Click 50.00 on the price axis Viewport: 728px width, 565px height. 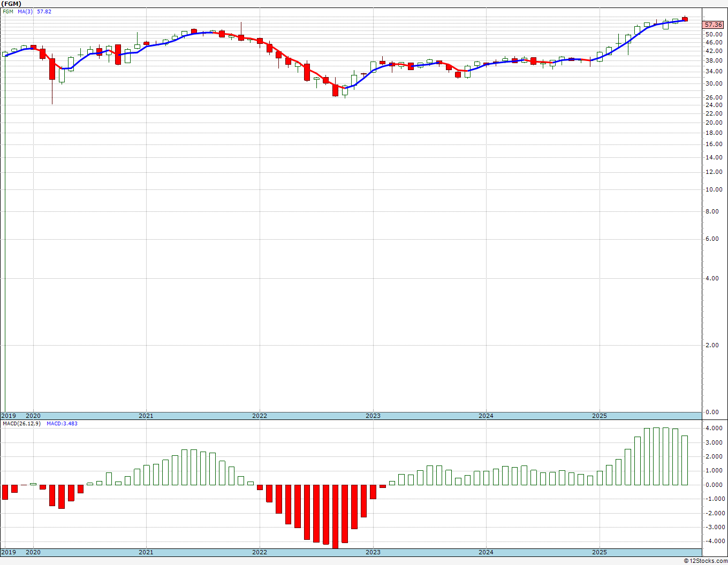coord(714,34)
